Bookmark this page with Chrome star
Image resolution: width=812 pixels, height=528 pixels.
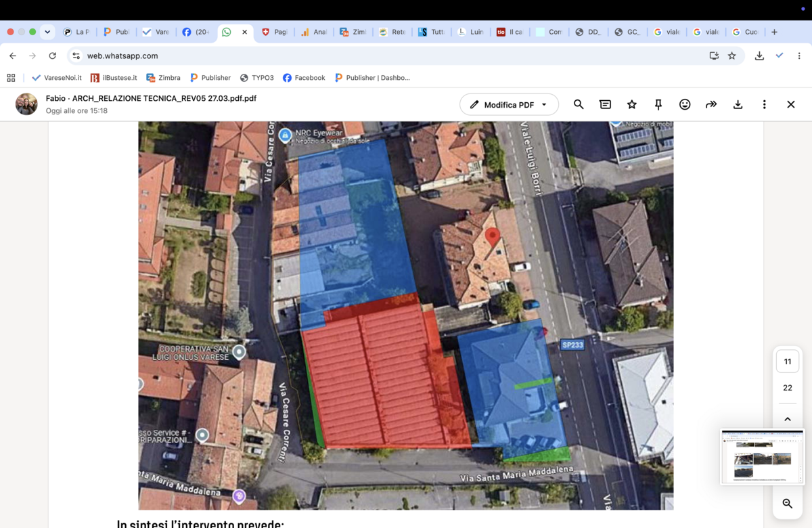[x=731, y=56]
